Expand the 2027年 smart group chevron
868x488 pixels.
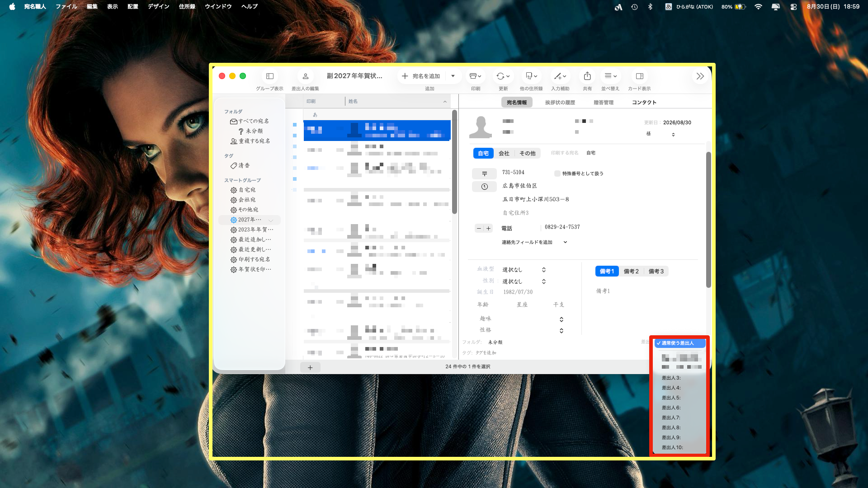point(271,220)
